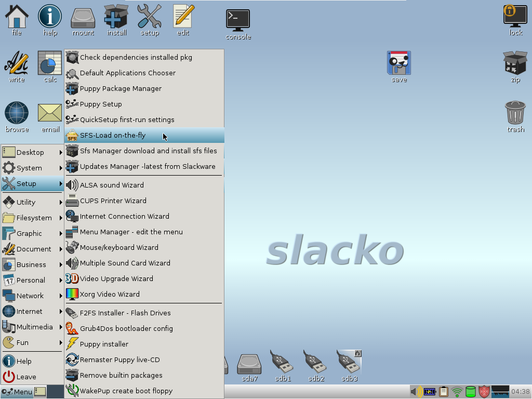
Task: Launch Updates Manager from Slackware
Action: [144, 167]
